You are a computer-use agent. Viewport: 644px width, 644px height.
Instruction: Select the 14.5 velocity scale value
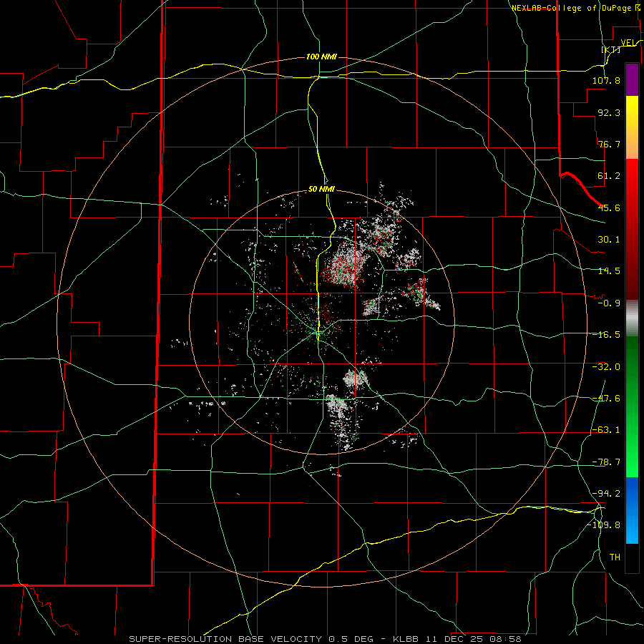pos(609,271)
